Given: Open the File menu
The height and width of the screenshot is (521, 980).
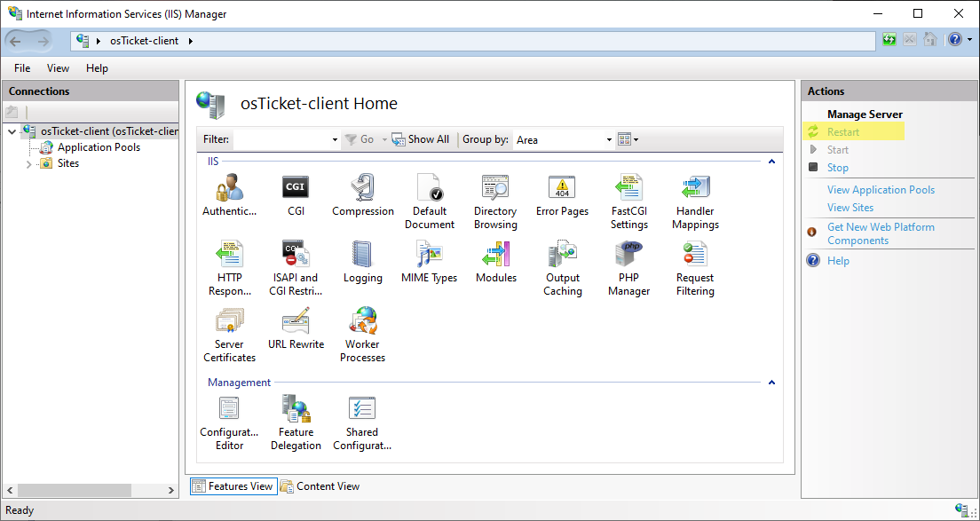Looking at the screenshot, I should (22, 68).
